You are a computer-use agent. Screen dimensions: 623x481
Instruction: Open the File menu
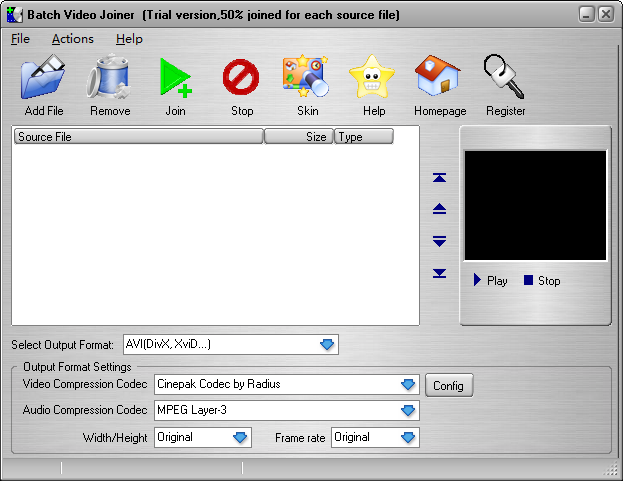pos(20,39)
